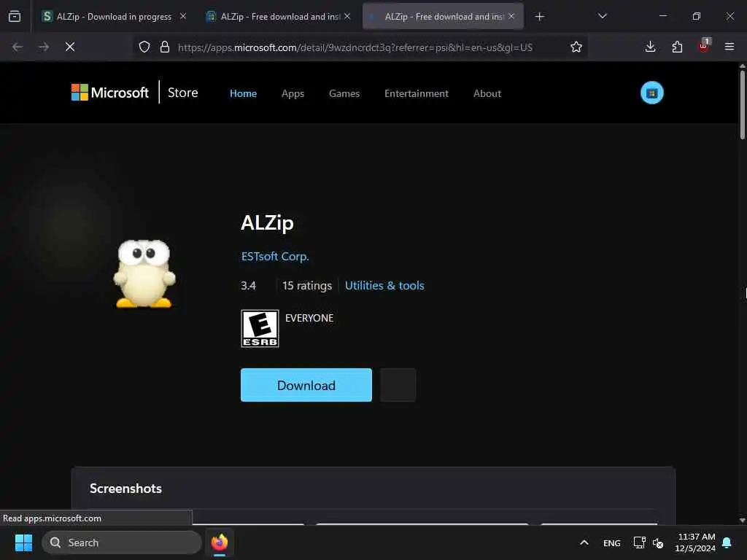The image size is (747, 560).
Task: Click the Download button
Action: point(306,385)
